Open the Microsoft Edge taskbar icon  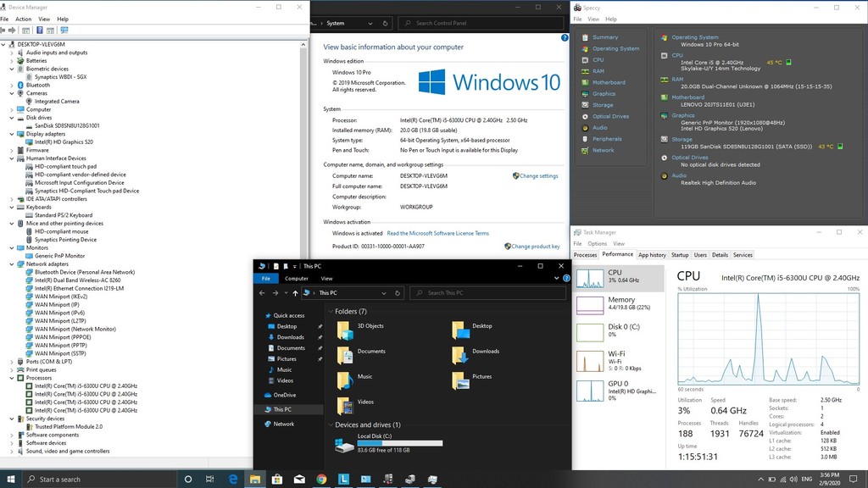(233, 480)
